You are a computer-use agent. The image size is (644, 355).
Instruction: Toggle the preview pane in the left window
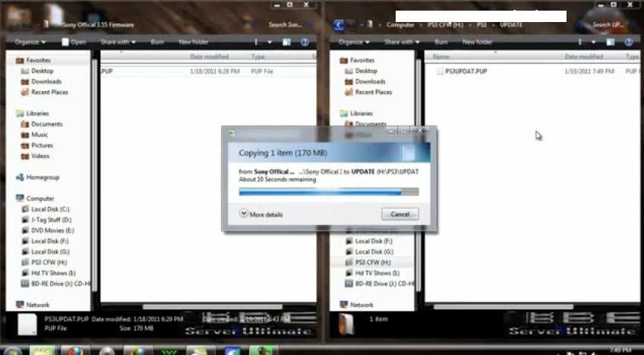tap(286, 42)
